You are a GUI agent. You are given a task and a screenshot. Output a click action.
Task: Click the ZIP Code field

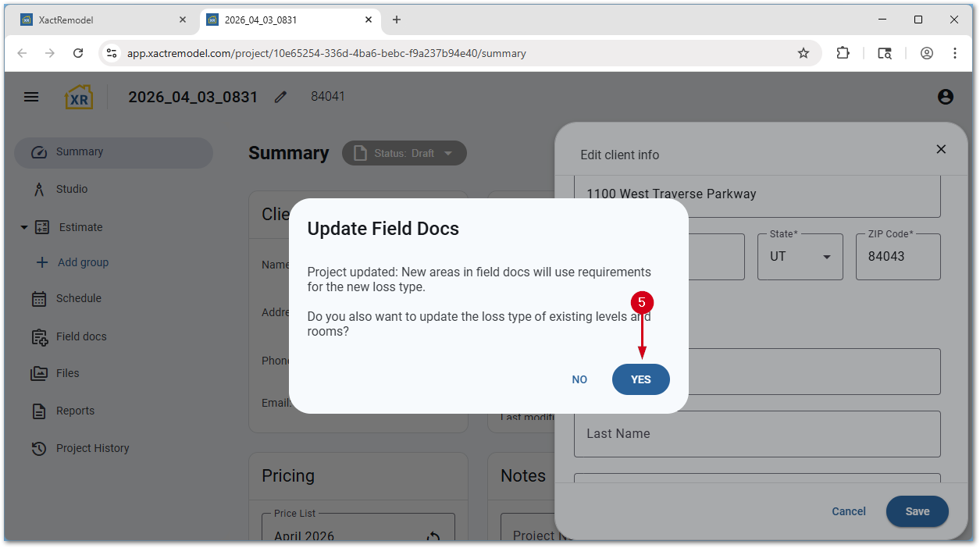[x=897, y=257]
